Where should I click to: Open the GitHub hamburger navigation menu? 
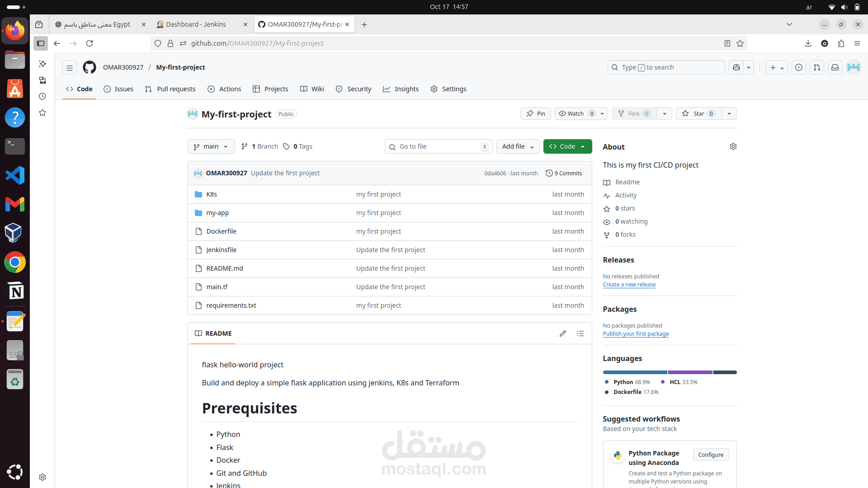(x=70, y=68)
